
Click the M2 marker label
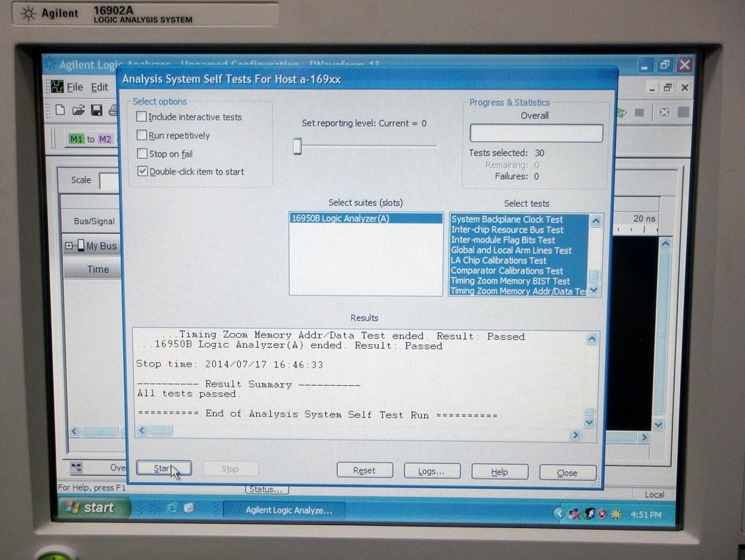point(105,139)
